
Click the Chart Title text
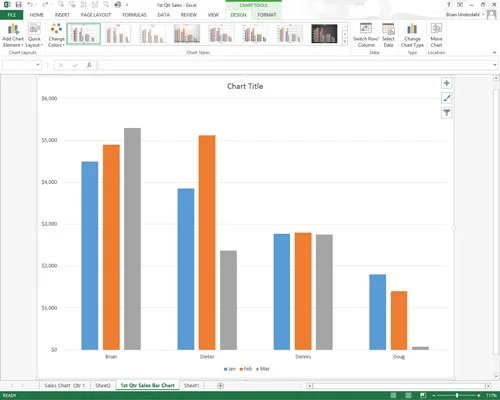pyautogui.click(x=245, y=86)
